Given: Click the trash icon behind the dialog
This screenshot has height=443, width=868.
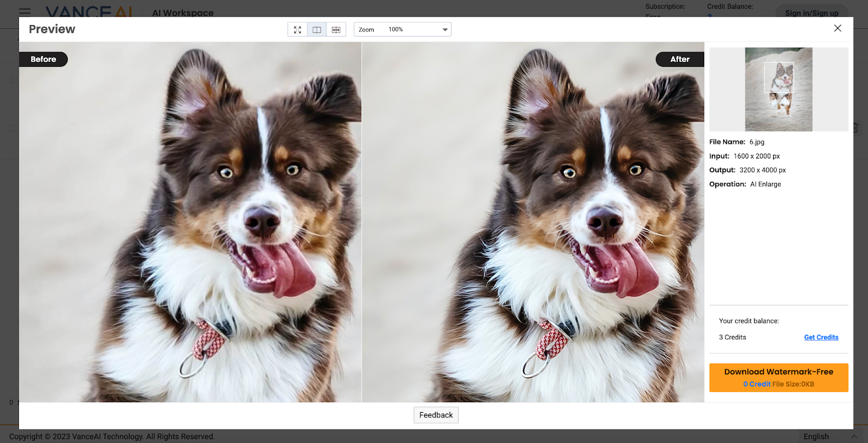Looking at the screenshot, I should pos(856,128).
